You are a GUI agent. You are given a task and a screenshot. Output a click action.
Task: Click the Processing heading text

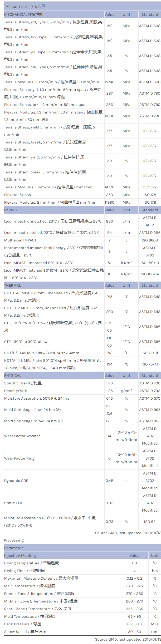click(x=14, y=540)
